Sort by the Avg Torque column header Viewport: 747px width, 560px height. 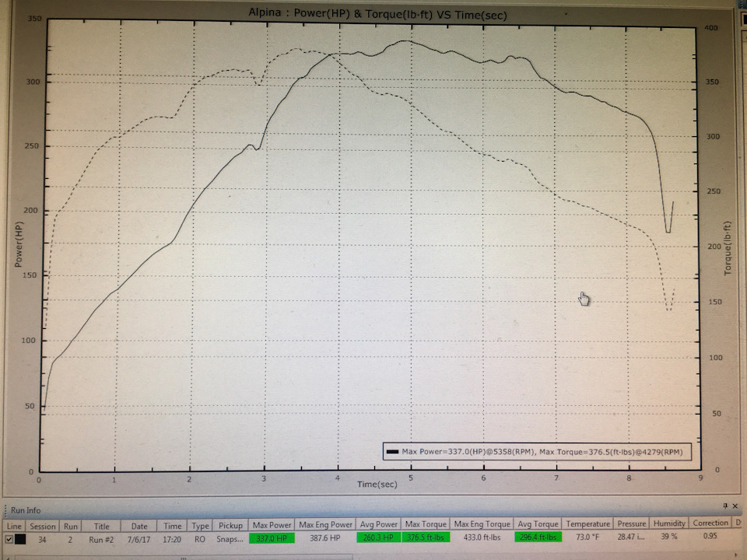tap(538, 523)
